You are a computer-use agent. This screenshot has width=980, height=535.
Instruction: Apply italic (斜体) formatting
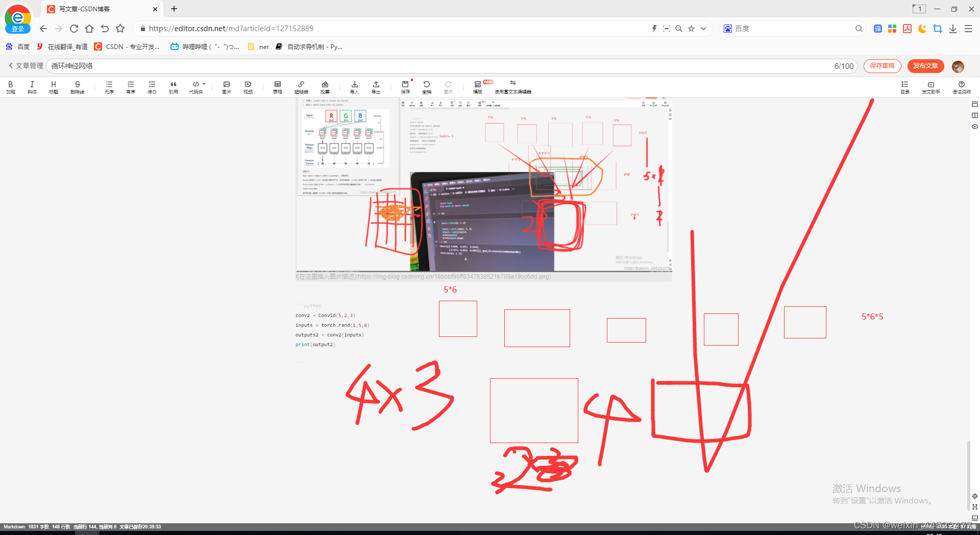pos(32,87)
